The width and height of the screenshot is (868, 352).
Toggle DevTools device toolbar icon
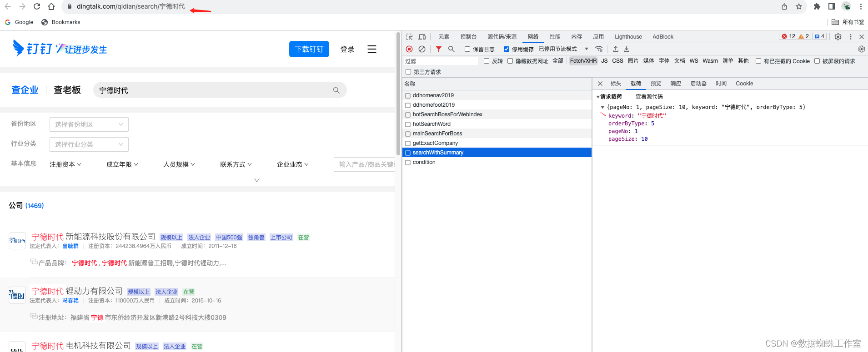(422, 37)
